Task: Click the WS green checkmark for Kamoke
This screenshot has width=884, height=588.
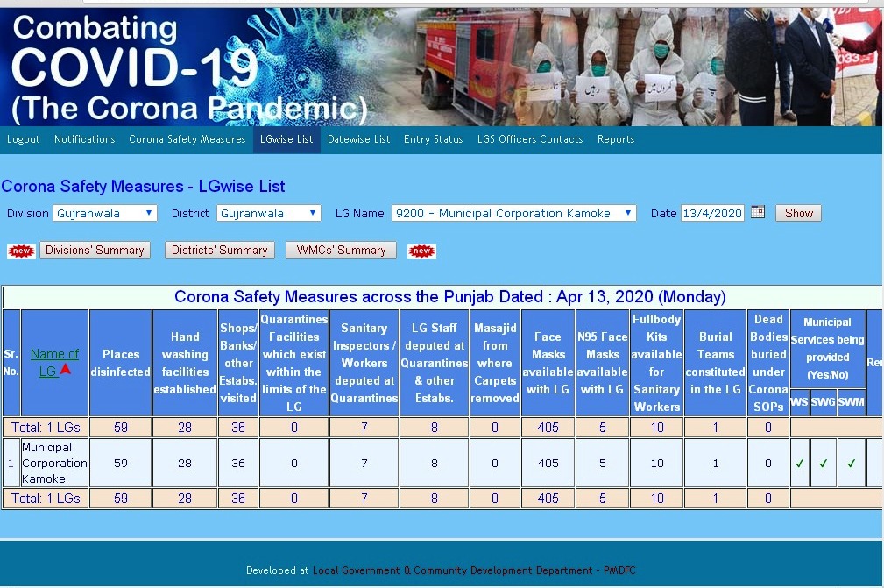Action: [799, 464]
